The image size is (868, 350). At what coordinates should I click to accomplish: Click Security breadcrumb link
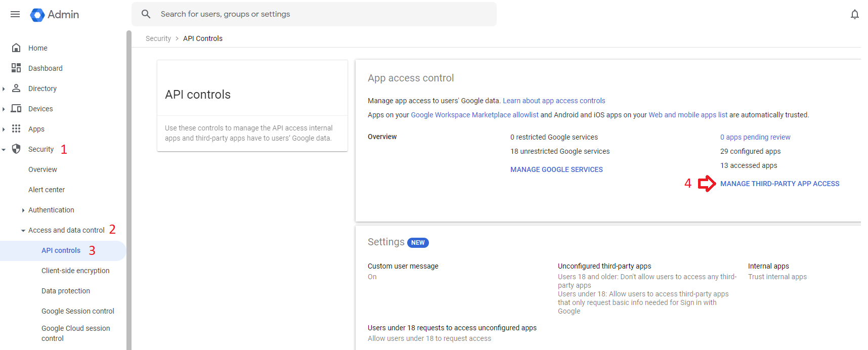pyautogui.click(x=158, y=38)
